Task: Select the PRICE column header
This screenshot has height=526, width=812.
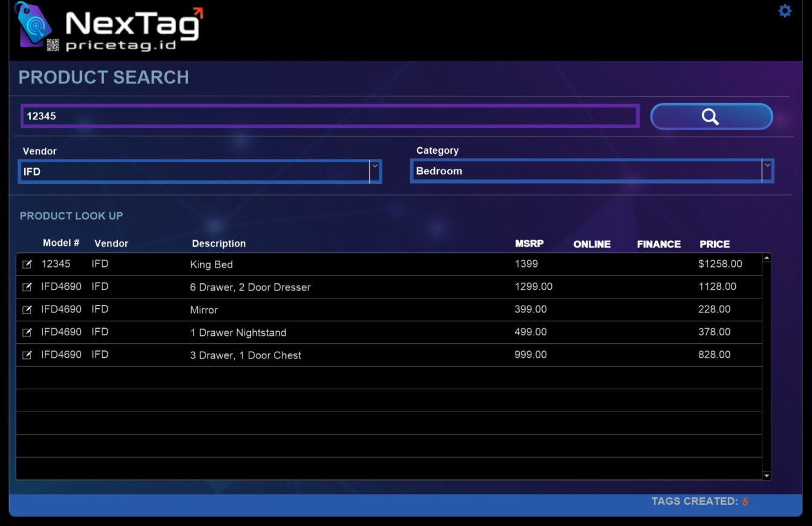Action: coord(715,245)
